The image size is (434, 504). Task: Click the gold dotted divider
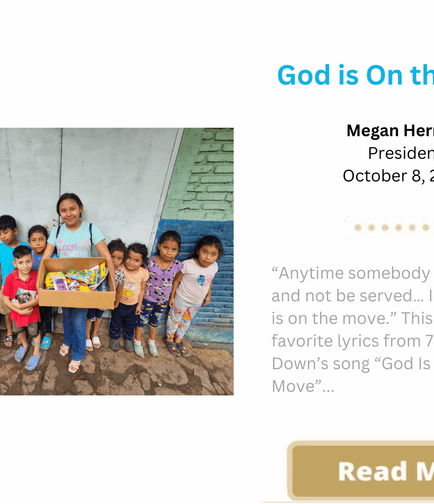click(x=391, y=227)
